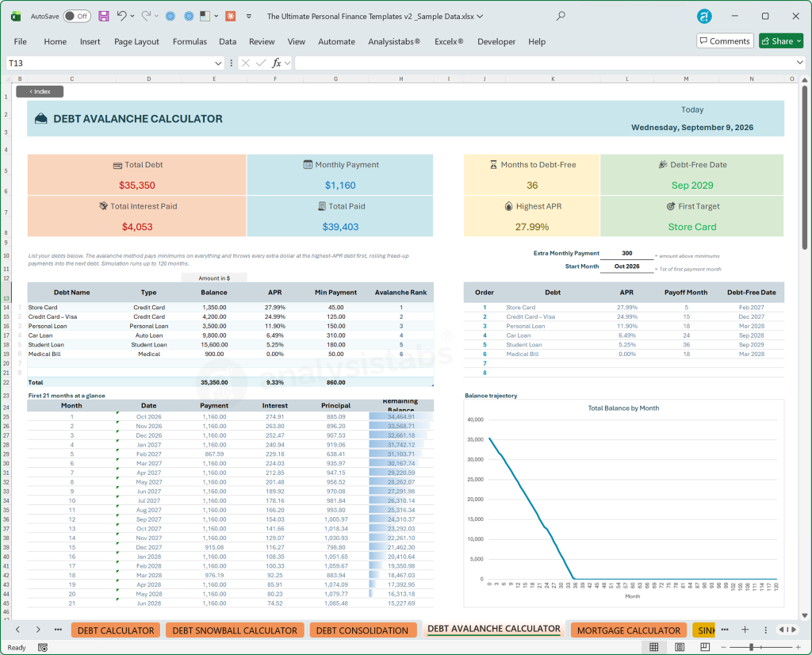Click the Comments button
Image resolution: width=812 pixels, height=655 pixels.
725,41
